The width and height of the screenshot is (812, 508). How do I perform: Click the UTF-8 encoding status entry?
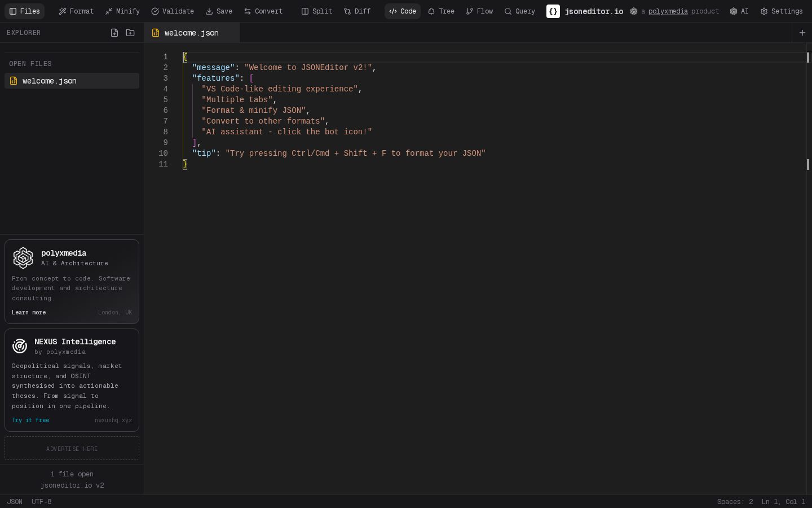(42, 502)
